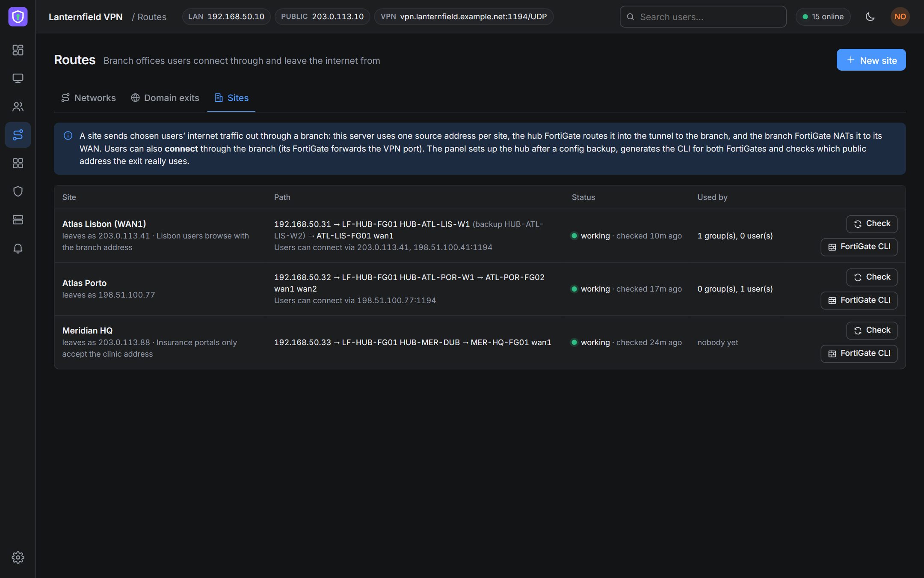The height and width of the screenshot is (578, 924).
Task: Click the LAN 192.168.50.10 chip
Action: coord(226,17)
